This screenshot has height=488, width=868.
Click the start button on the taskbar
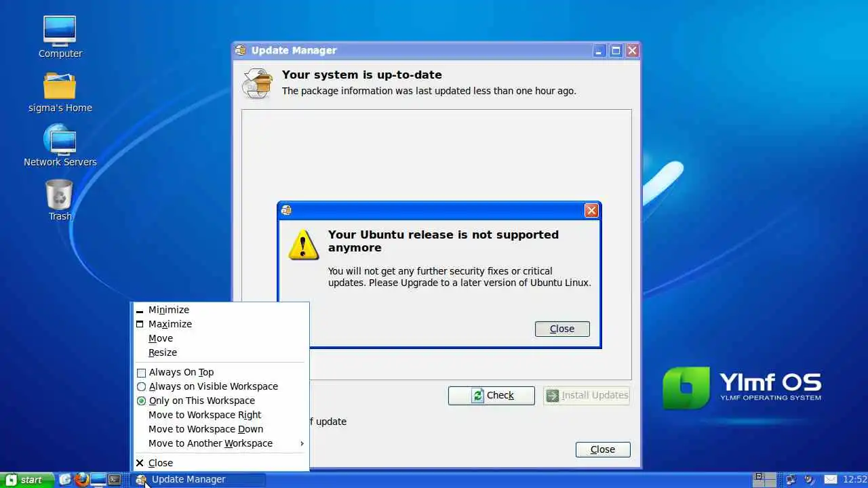[27, 480]
